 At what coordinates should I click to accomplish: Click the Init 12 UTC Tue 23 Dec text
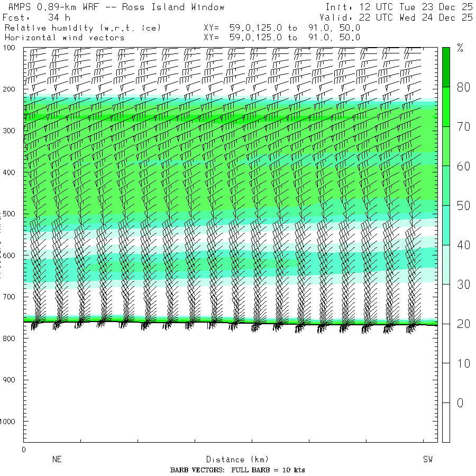point(399,7)
